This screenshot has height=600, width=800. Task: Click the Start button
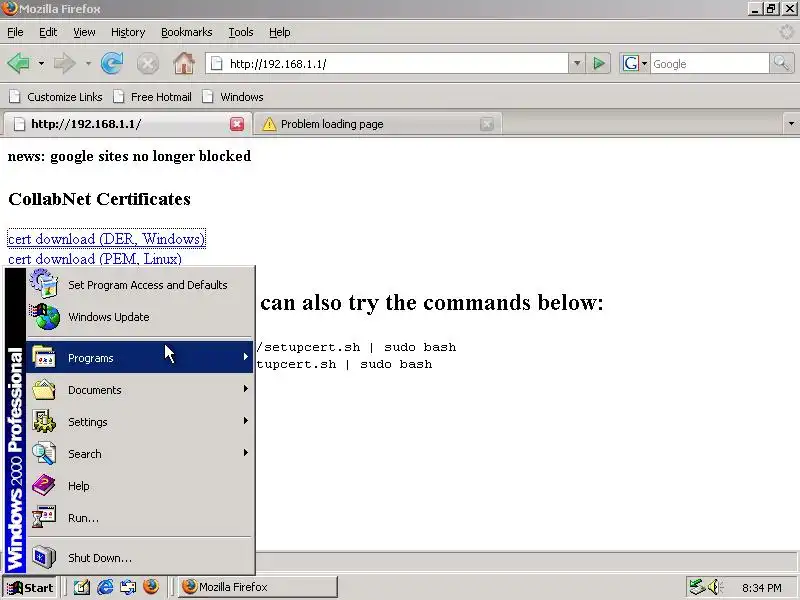(30, 588)
